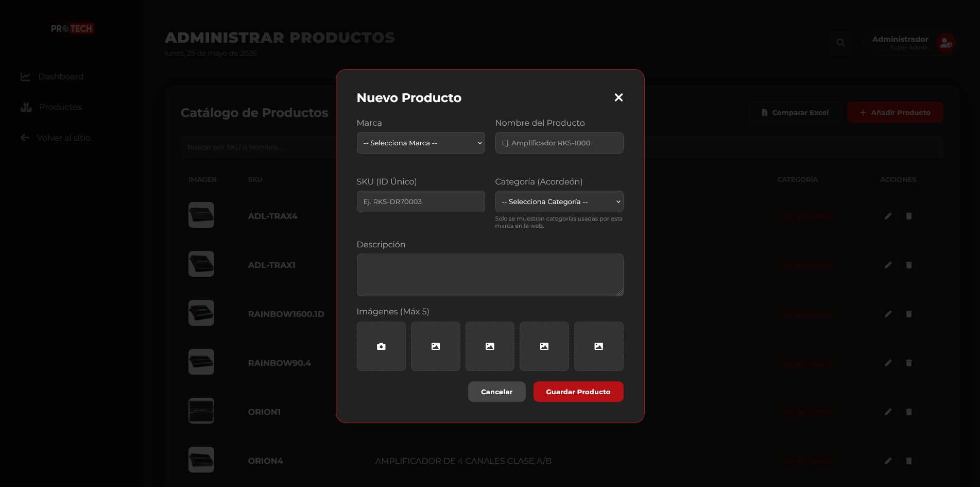Open the ADL-TRAX4 product thumbnail
This screenshot has width=980, height=487.
pyautogui.click(x=201, y=215)
